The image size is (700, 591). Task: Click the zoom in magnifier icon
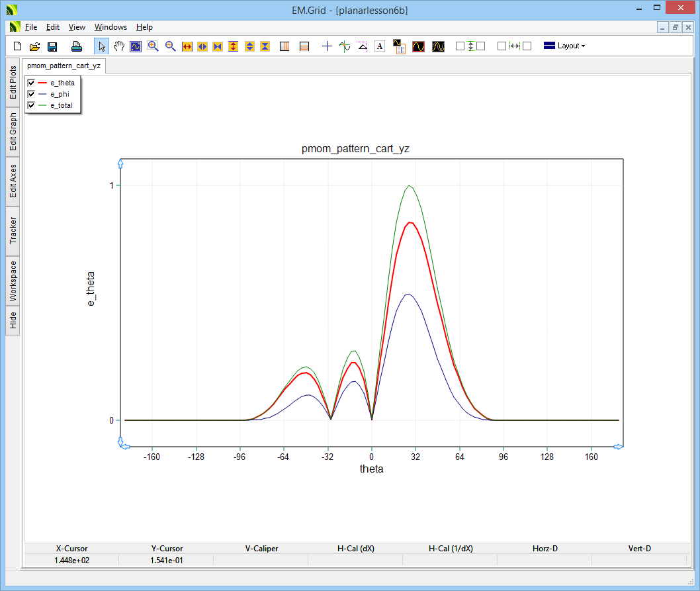[x=153, y=46]
